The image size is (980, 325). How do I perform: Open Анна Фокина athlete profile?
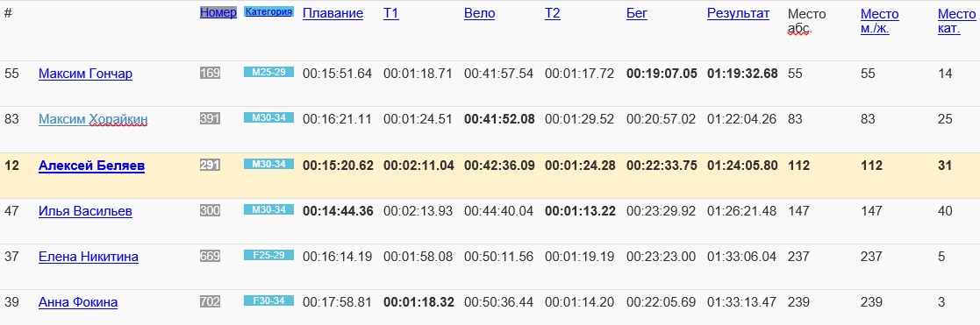[x=78, y=302]
